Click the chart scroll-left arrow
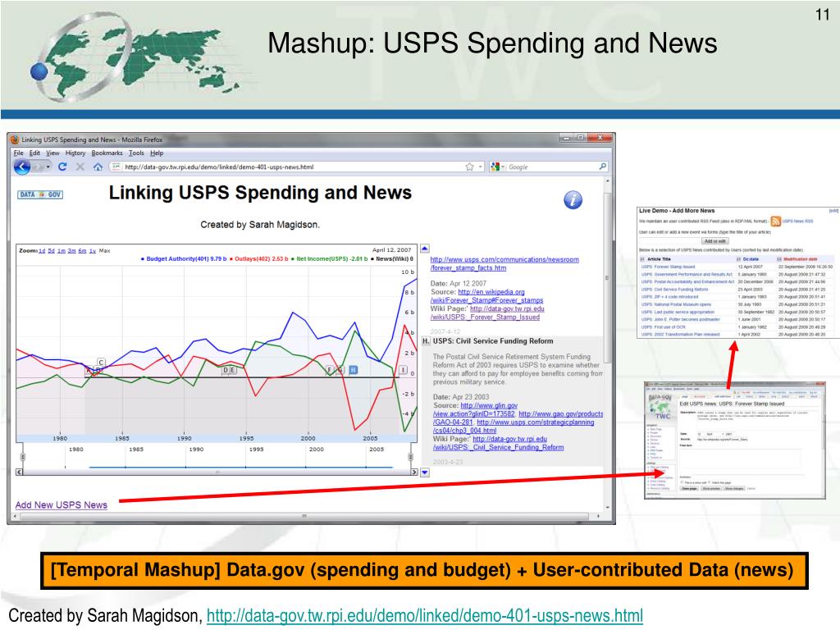The width and height of the screenshot is (840, 630). pyautogui.click(x=20, y=472)
